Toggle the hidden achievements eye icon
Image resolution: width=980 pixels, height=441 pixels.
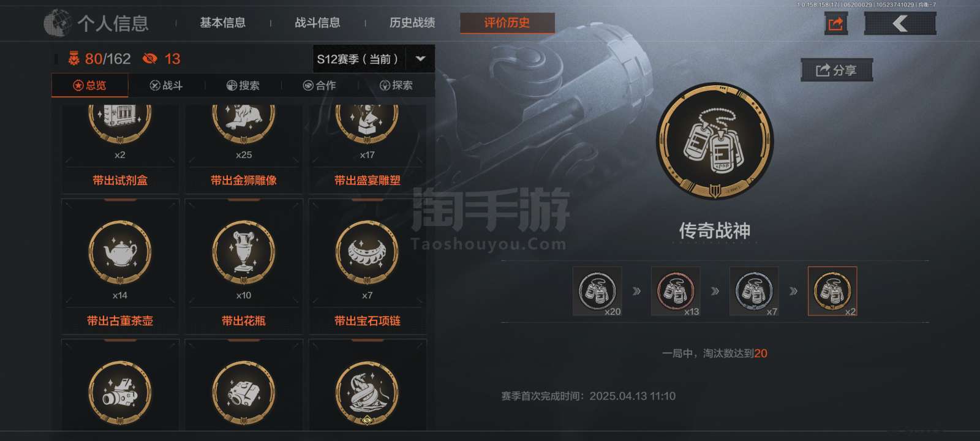pos(149,59)
